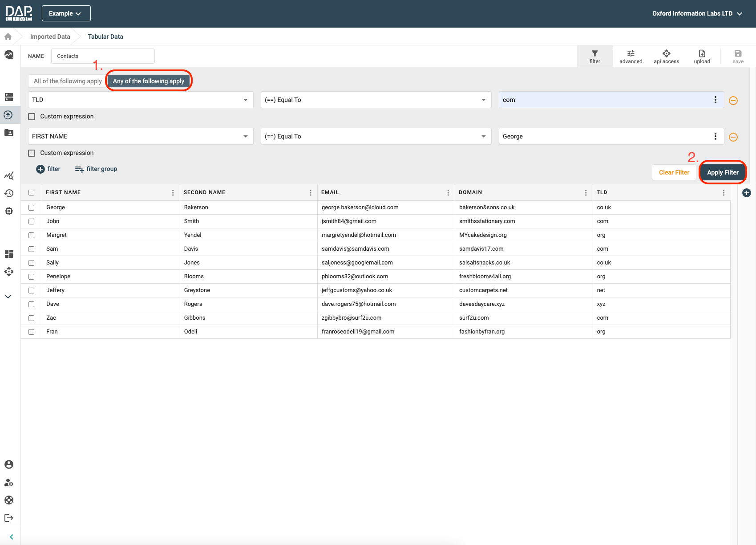This screenshot has height=545, width=756.
Task: Expand the TLD column dropdown
Action: pos(245,100)
